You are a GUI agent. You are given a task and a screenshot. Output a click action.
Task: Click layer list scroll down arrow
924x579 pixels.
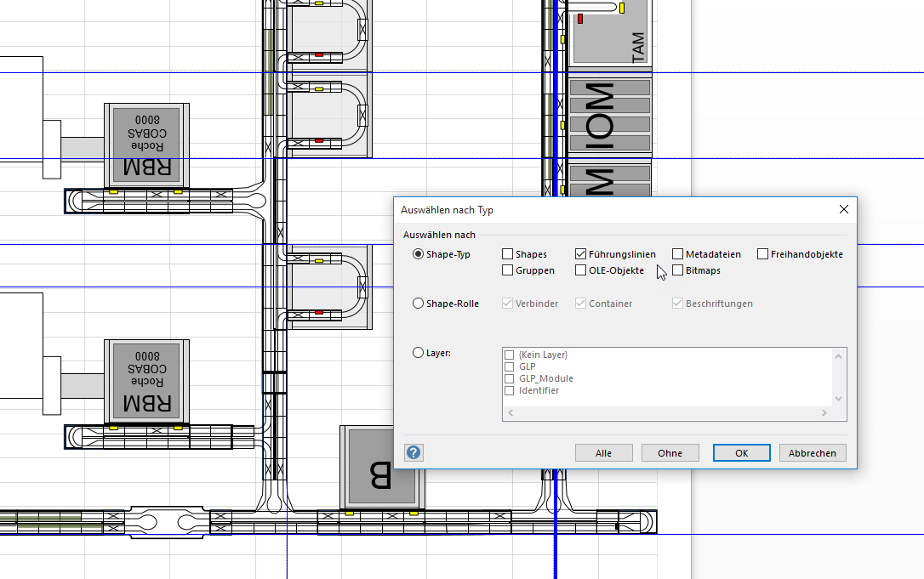click(839, 399)
